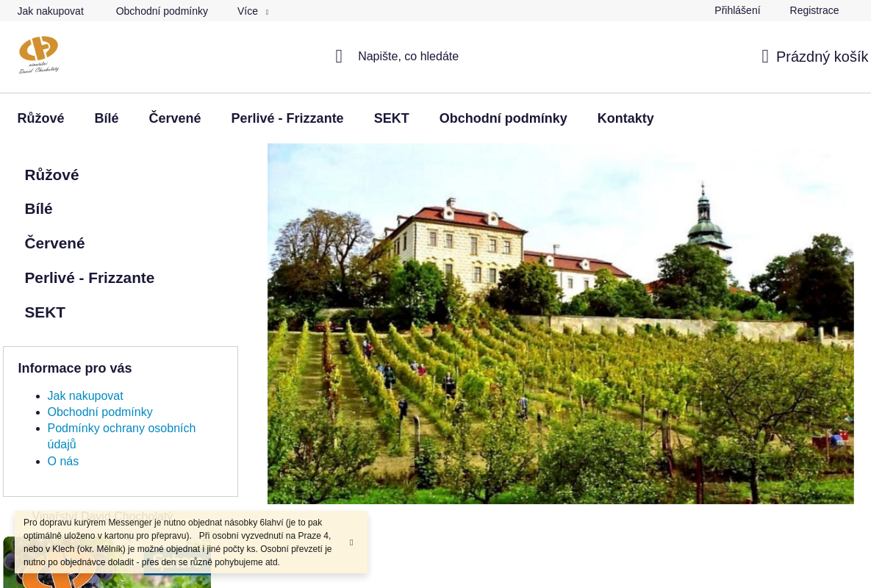Viewport: 882px width, 588px height.
Task: Click the vineyard château banner image
Action: [561, 323]
